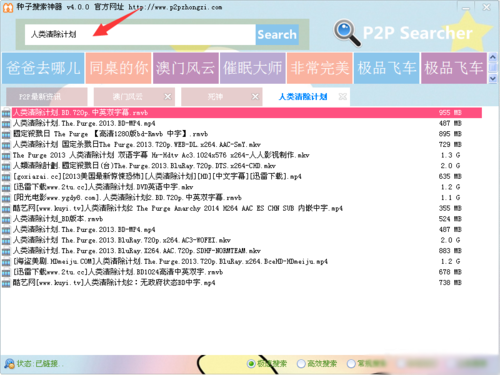
Task: Select result with WEB-DL.x264.AAC-SmY.mkv
Action: click(247, 145)
